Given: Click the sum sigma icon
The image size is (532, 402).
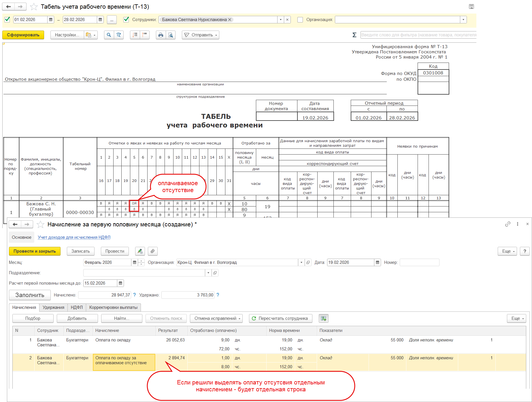Looking at the screenshot, I should pos(354,35).
